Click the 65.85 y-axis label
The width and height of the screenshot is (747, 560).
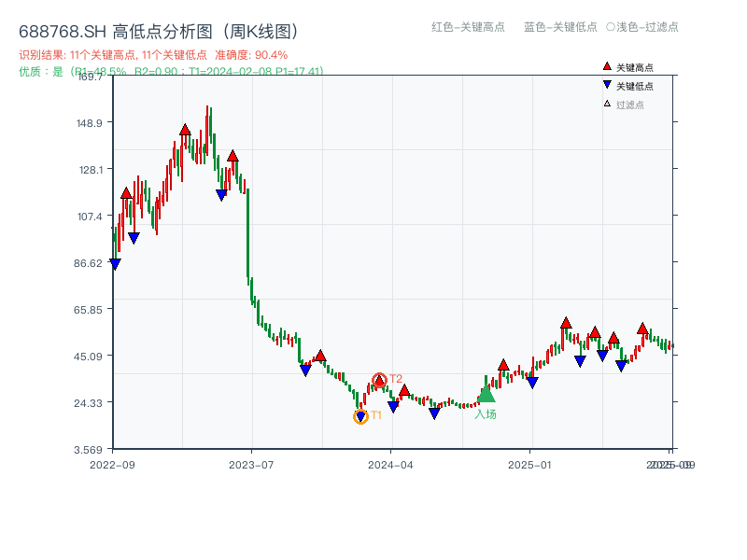coord(88,310)
